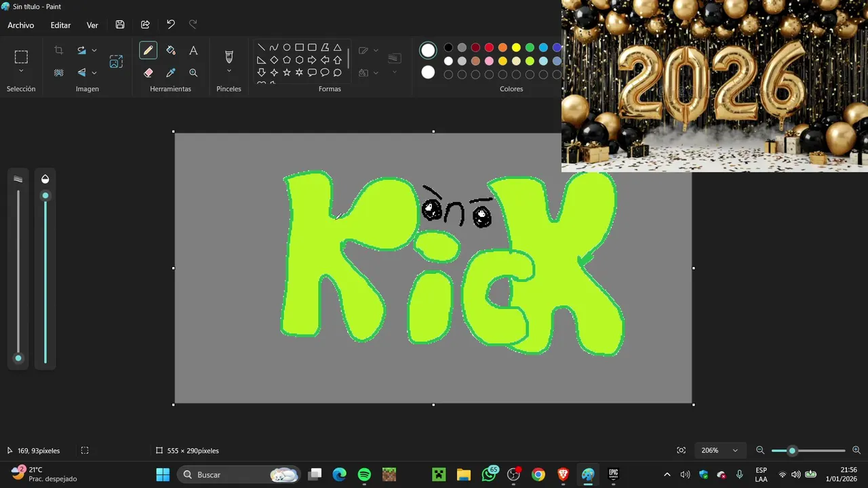Pick the Curve shape
The image size is (868, 488).
pyautogui.click(x=274, y=47)
